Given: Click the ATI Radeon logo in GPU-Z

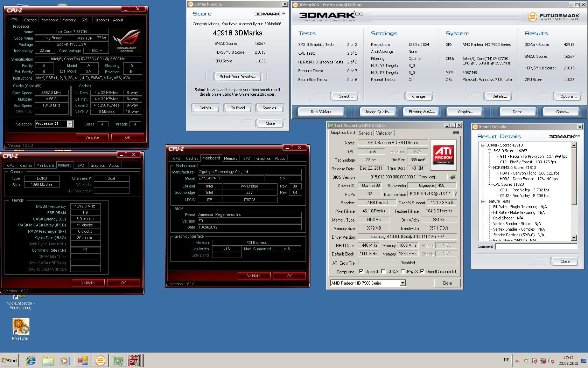Looking at the screenshot, I should (443, 155).
